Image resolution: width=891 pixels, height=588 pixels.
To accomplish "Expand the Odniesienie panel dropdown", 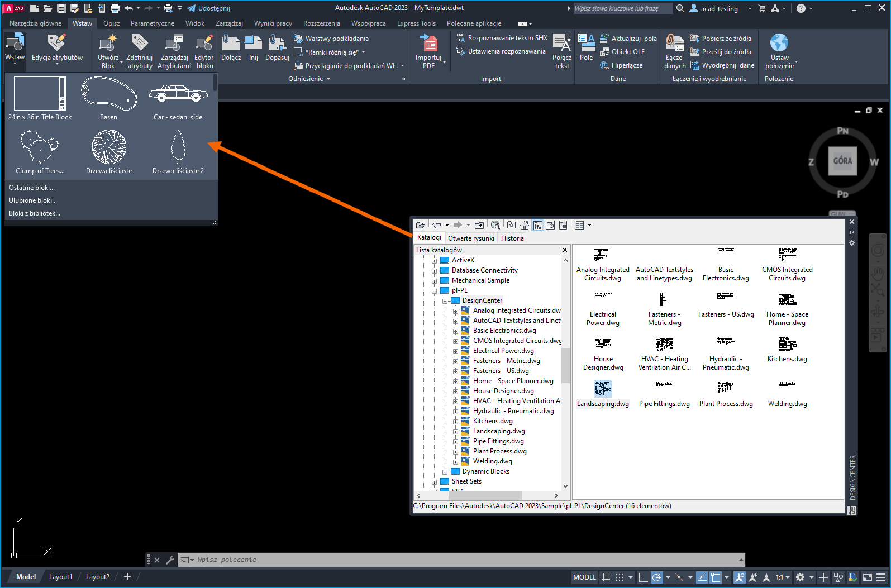I will 328,79.
